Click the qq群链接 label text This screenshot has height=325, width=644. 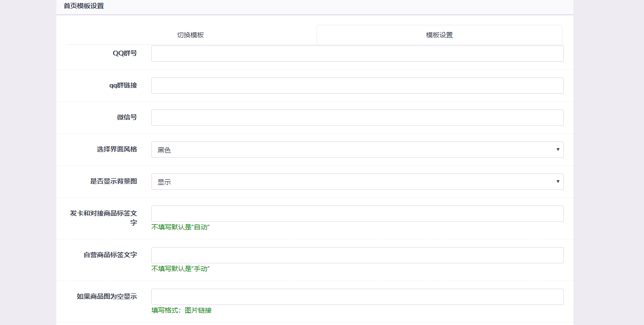click(x=123, y=86)
